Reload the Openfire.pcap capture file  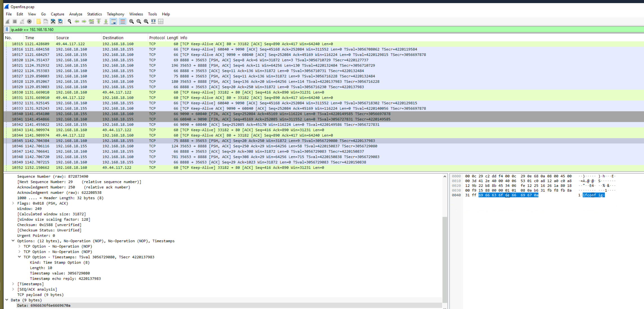tap(60, 21)
